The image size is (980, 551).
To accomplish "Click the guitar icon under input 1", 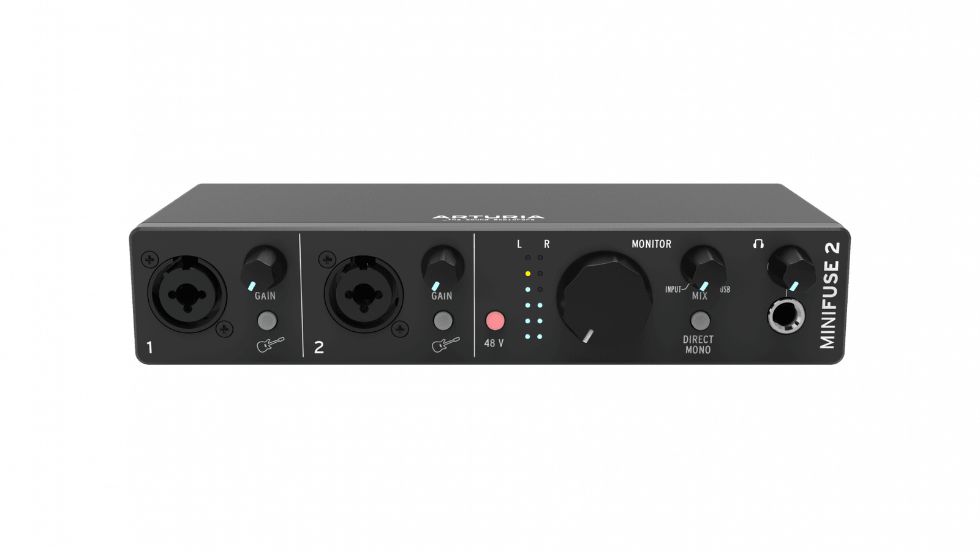I will [270, 345].
